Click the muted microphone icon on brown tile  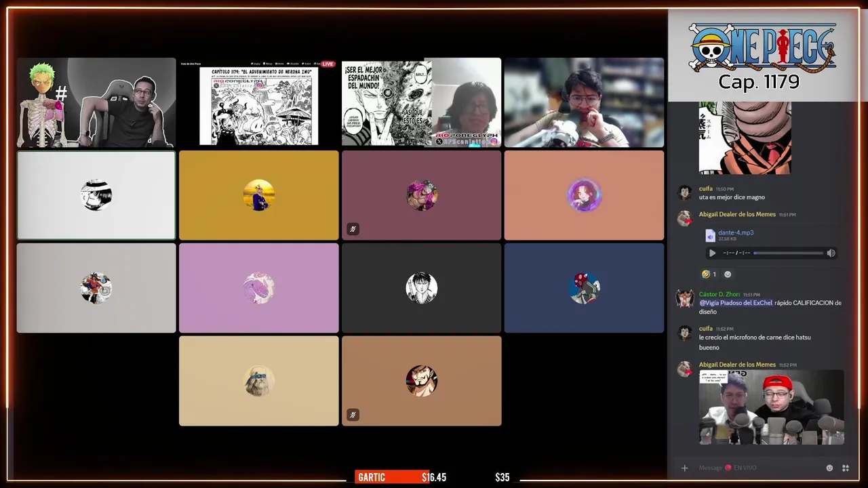[x=353, y=415]
